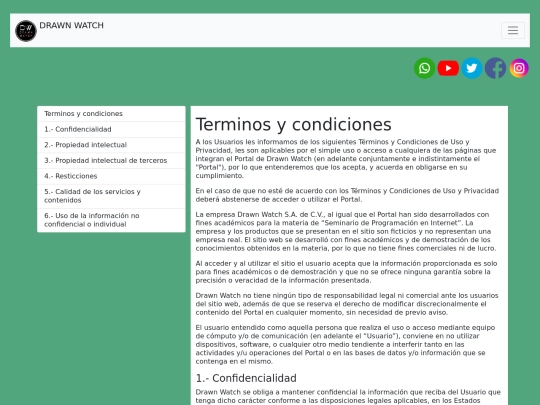
Task: Click paragraph starting 'En el caso de que no esté'
Action: point(347,195)
